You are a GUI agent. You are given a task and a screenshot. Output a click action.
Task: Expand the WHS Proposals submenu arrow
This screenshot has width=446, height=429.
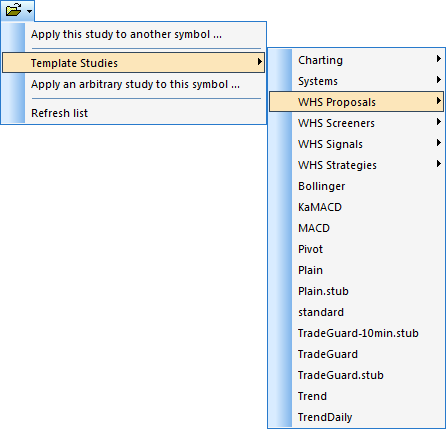click(x=439, y=101)
